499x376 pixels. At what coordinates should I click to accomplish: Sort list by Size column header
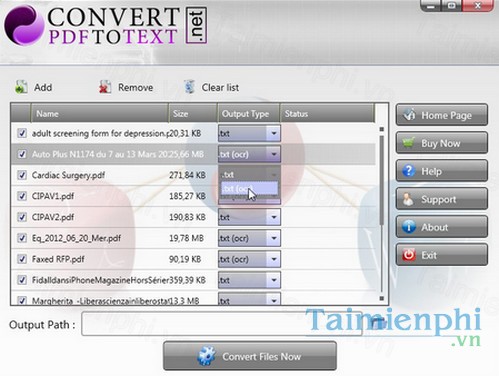(x=193, y=114)
